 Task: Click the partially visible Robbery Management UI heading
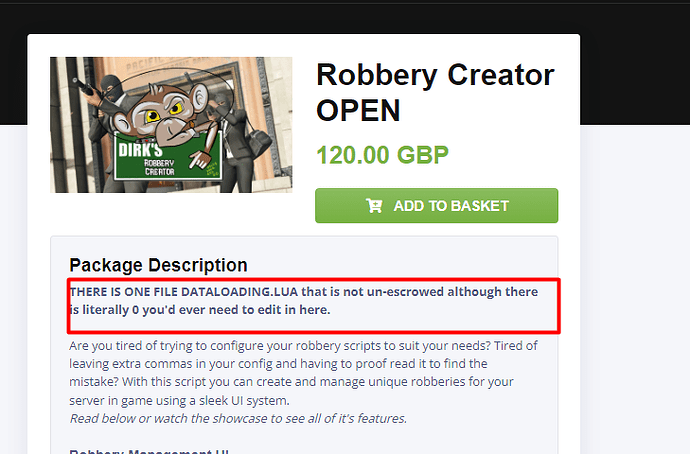[x=149, y=451]
